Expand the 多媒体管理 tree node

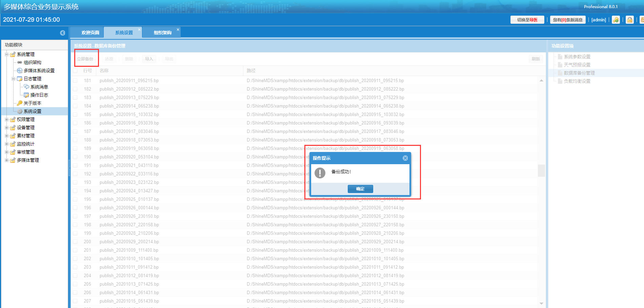[x=6, y=160]
